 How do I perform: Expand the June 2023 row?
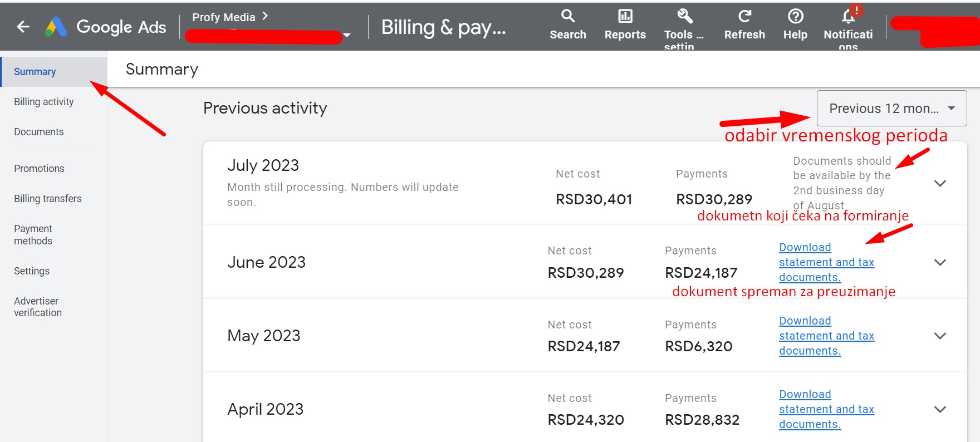click(x=940, y=263)
